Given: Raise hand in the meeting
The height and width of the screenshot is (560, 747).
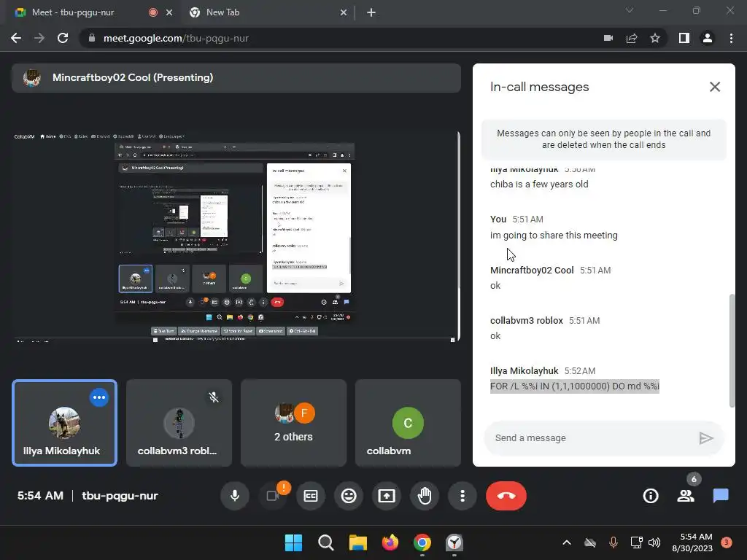Looking at the screenshot, I should coord(425,496).
